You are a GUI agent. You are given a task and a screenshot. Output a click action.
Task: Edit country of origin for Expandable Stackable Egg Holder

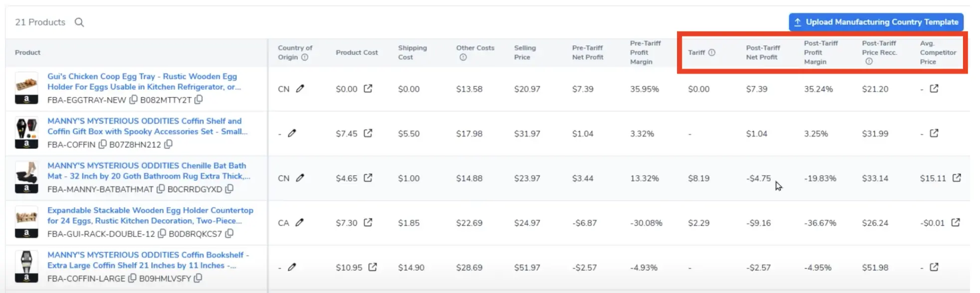click(299, 223)
